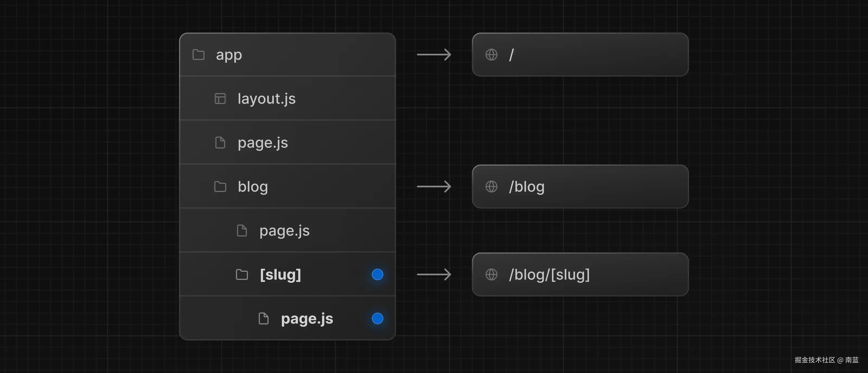868x373 pixels.
Task: Click the globe icon in the / route
Action: pos(491,55)
